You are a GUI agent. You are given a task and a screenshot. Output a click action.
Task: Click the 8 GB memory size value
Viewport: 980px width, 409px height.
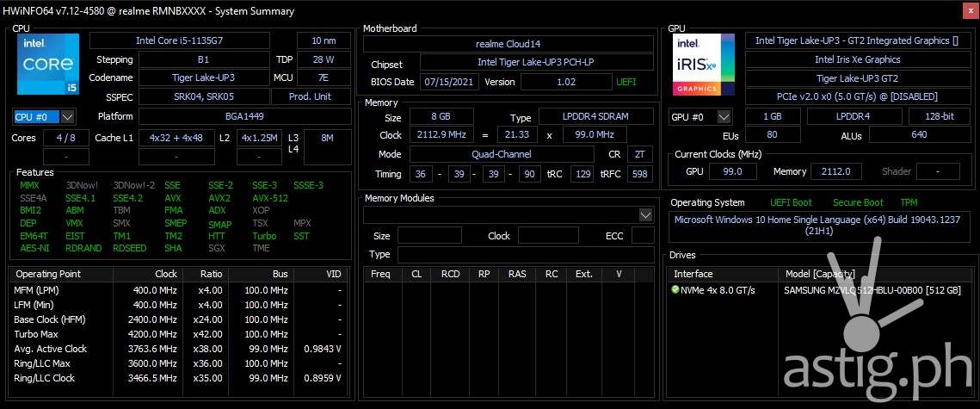coord(441,117)
